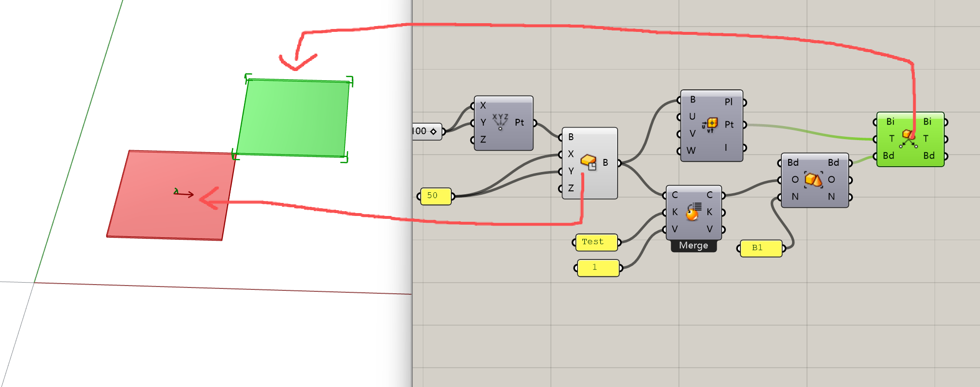Viewport: 980px width, 387px height.
Task: Select the yellow panel containing 50
Action: tap(435, 196)
